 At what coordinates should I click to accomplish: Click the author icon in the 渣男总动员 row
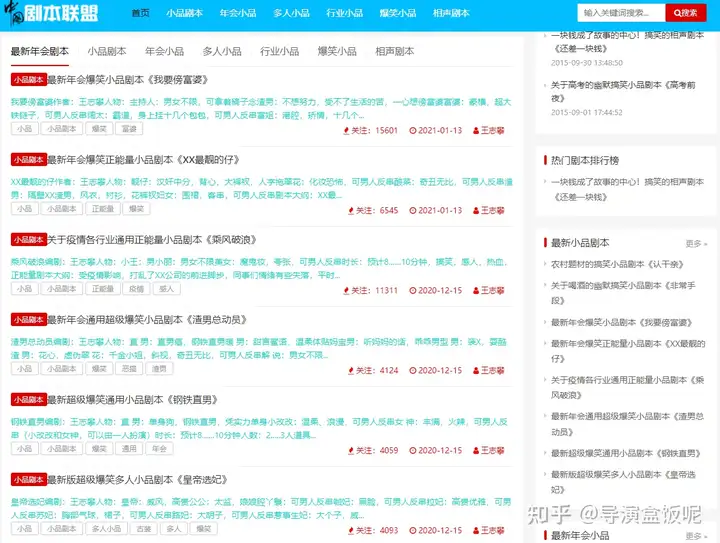[476, 370]
